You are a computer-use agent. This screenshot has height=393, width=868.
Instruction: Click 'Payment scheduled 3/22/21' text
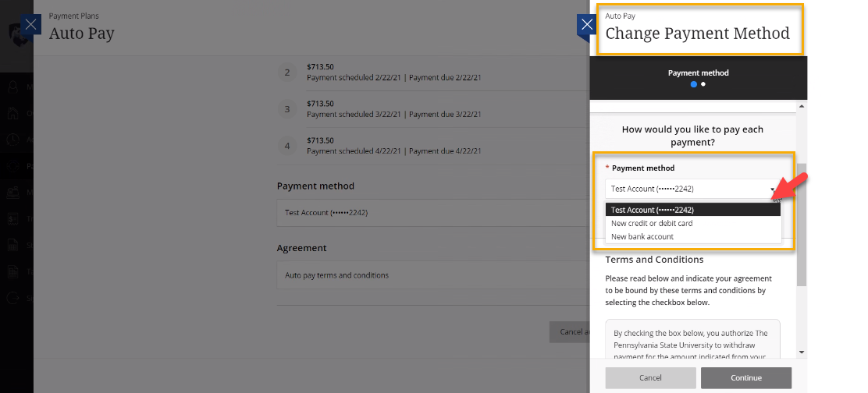pos(353,115)
